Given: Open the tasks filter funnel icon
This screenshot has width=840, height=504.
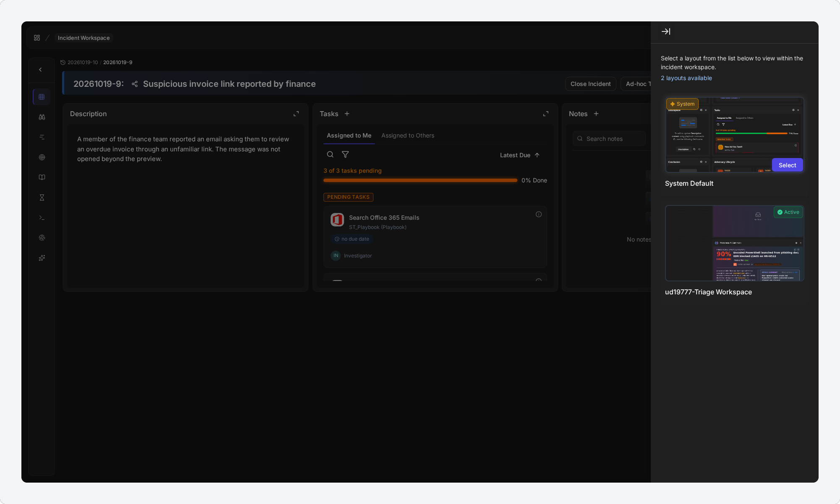Looking at the screenshot, I should (x=345, y=154).
